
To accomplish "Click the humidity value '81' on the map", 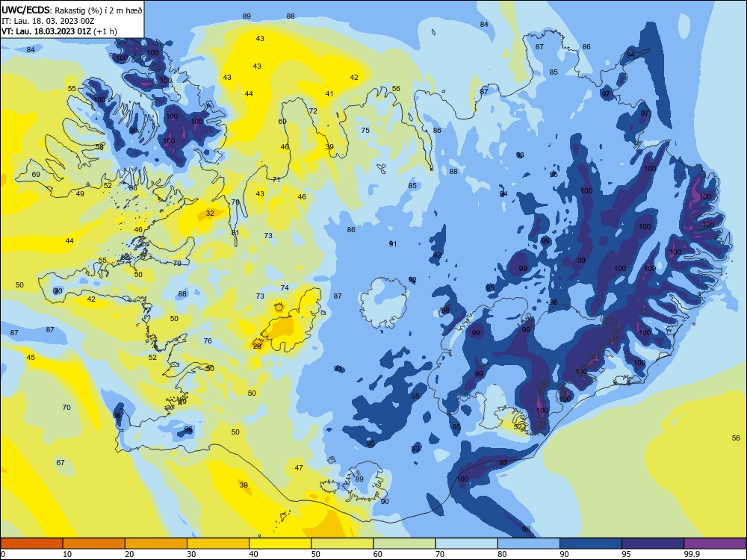I will [x=235, y=232].
